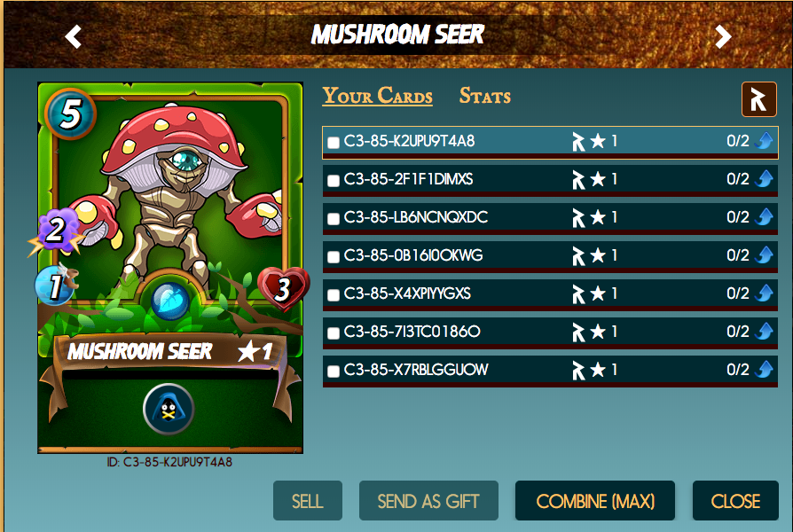The image size is (793, 532).
Task: Click the Mushroom Seer card image
Action: (170, 268)
